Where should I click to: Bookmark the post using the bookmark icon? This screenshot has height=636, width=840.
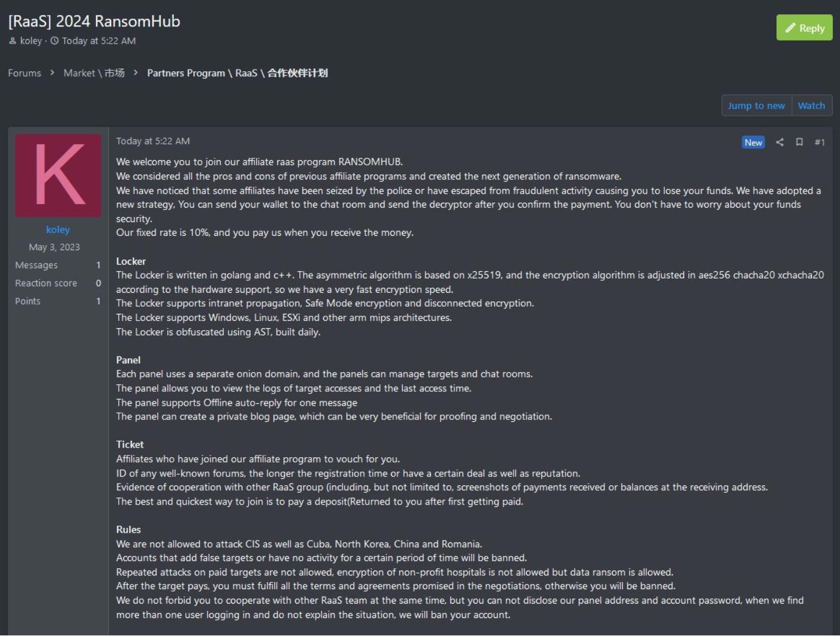click(799, 142)
